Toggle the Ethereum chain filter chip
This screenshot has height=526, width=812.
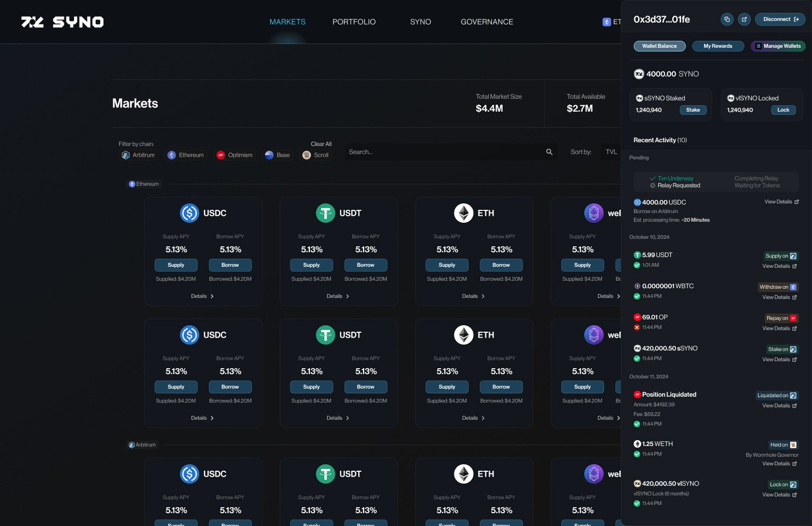186,155
